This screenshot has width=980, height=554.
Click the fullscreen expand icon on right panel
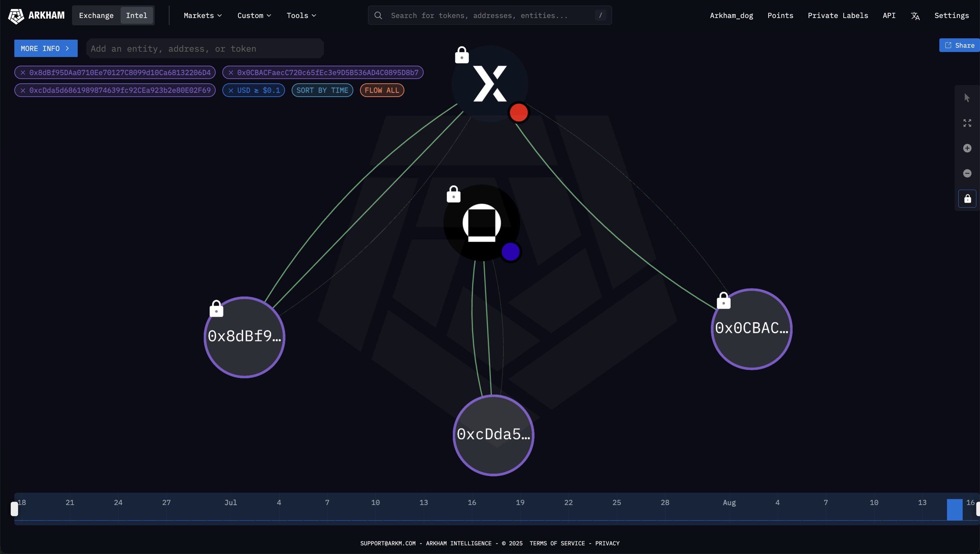[x=967, y=123]
